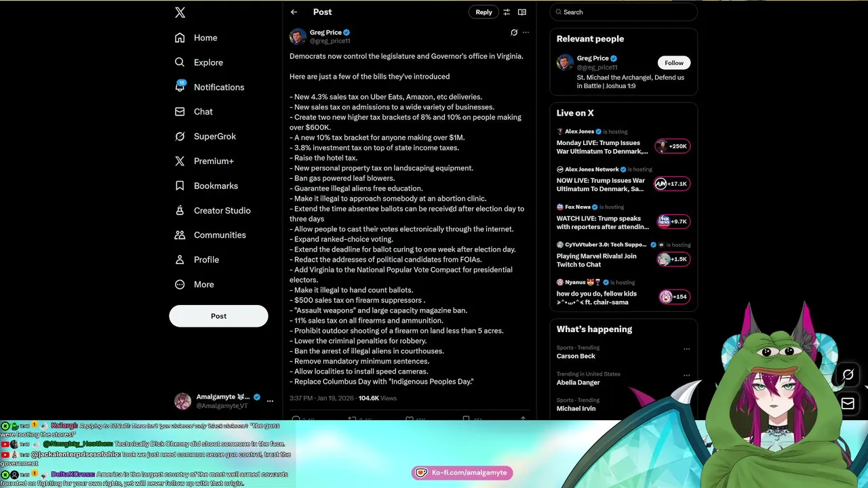Screen dimensions: 868x488
Task: Click the Ko-fi.com/amalgamyte banner
Action: (462, 473)
